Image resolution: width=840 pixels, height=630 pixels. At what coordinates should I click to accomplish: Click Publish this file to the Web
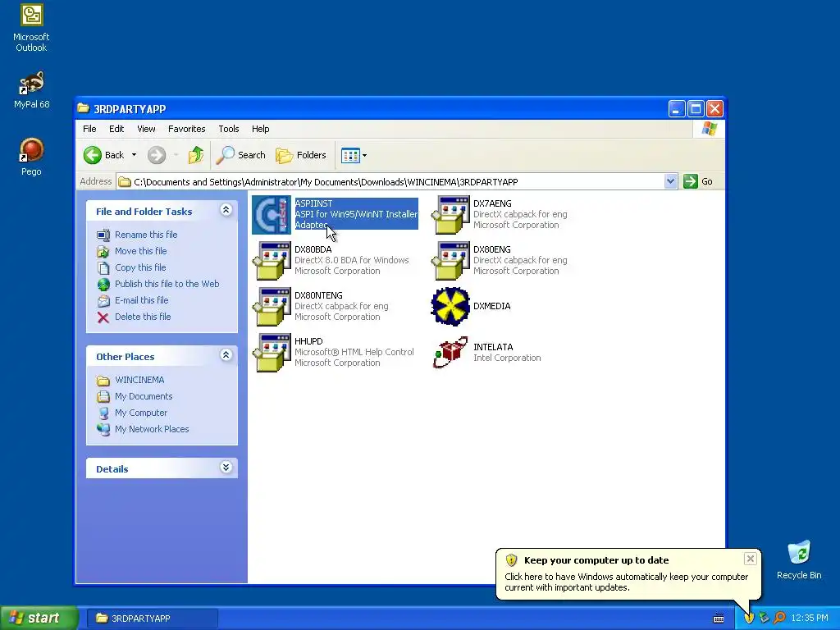[167, 284]
